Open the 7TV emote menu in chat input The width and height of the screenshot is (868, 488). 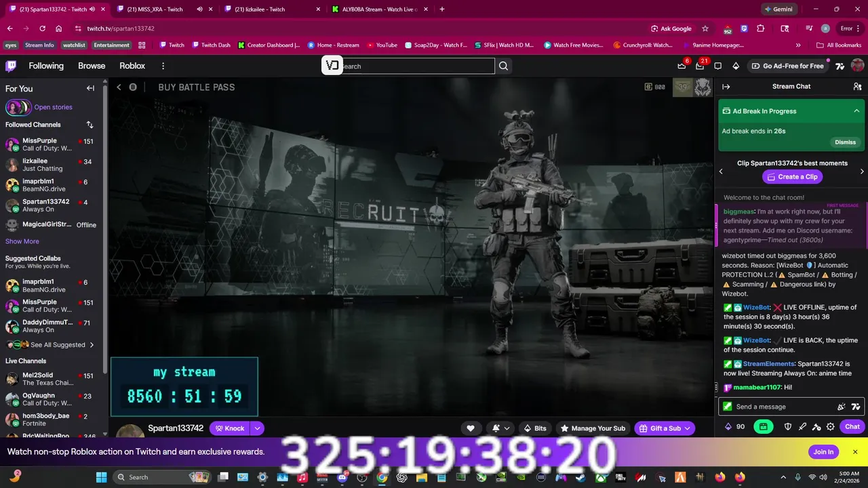[856, 407]
